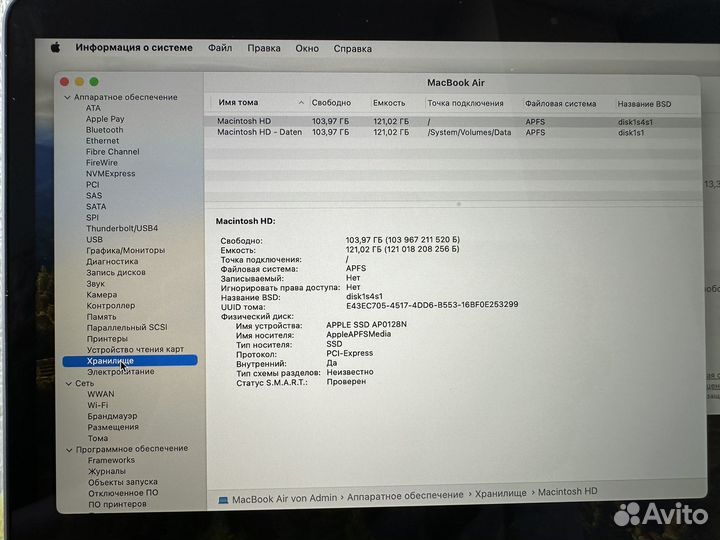This screenshot has height=540, width=720.
Task: Select Thunderbolt/USB4 in the sidebar
Action: [122, 228]
